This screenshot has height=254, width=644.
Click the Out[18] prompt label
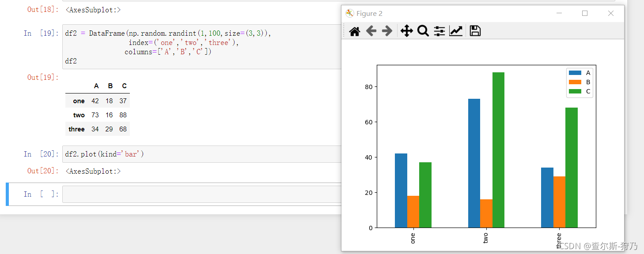click(x=43, y=9)
